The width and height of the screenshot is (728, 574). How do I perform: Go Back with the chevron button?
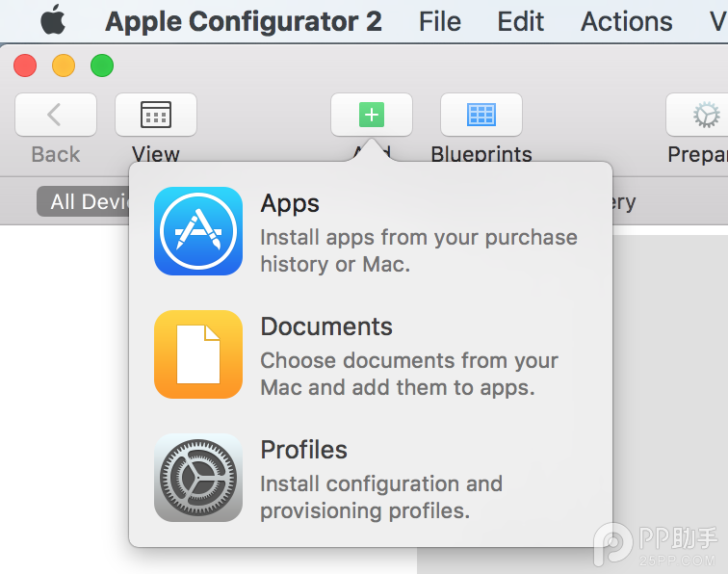pyautogui.click(x=55, y=116)
